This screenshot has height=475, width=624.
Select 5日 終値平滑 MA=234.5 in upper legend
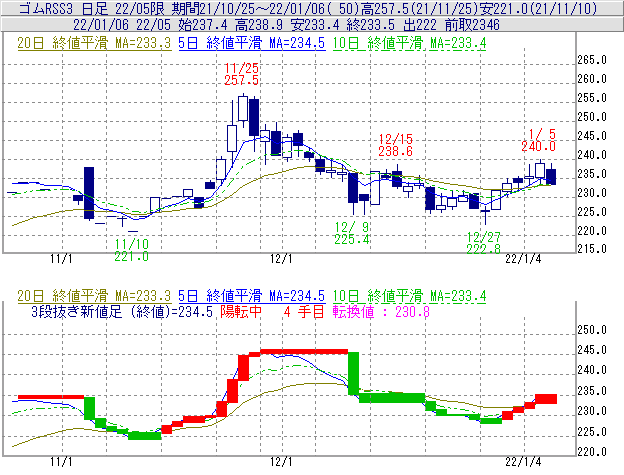point(252,43)
